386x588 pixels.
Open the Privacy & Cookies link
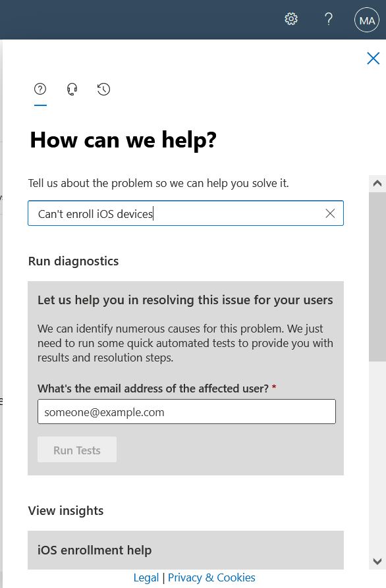pos(211,578)
